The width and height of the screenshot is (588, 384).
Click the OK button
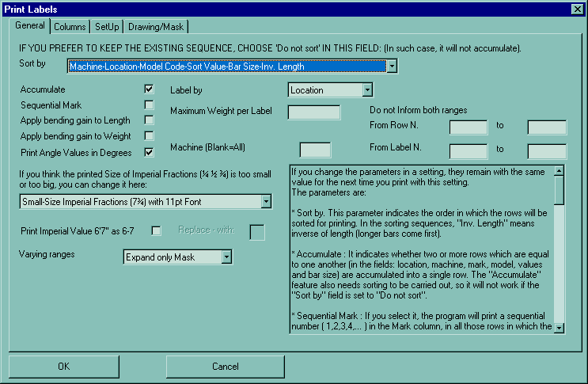point(63,367)
